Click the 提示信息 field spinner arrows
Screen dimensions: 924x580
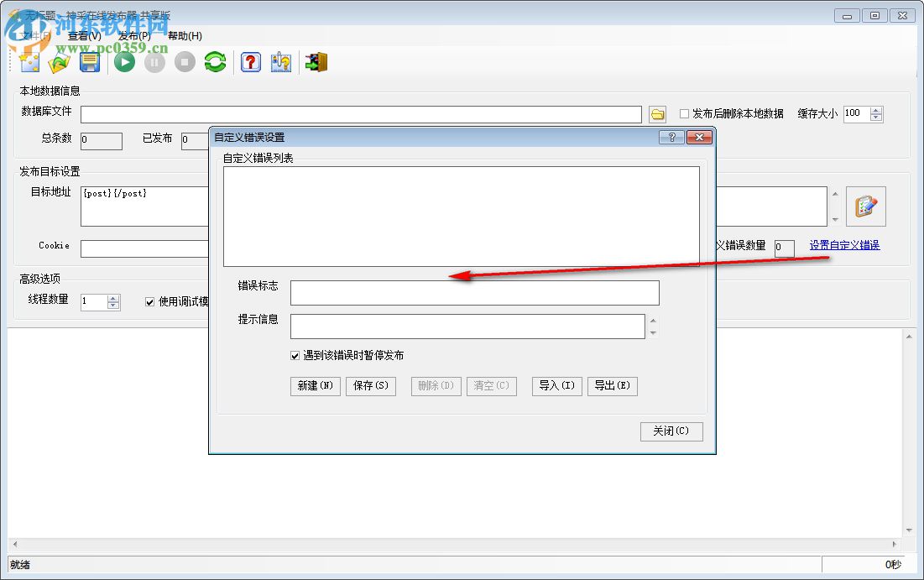653,327
